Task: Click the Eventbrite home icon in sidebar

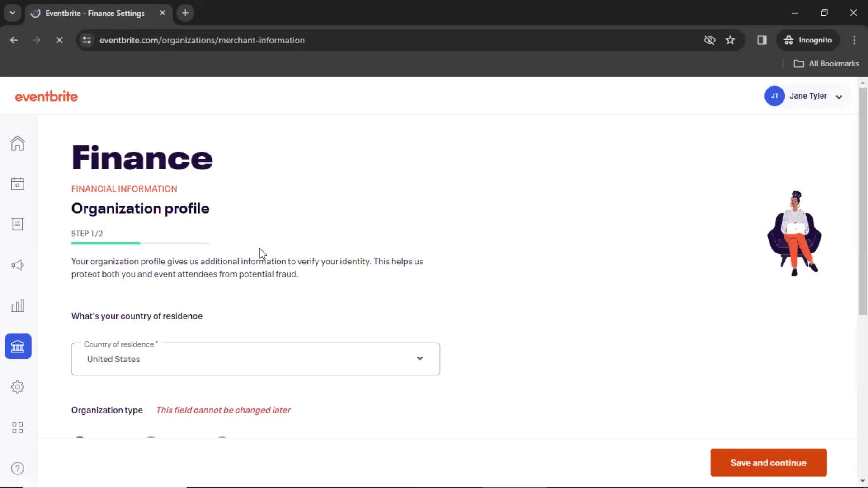Action: click(x=17, y=142)
